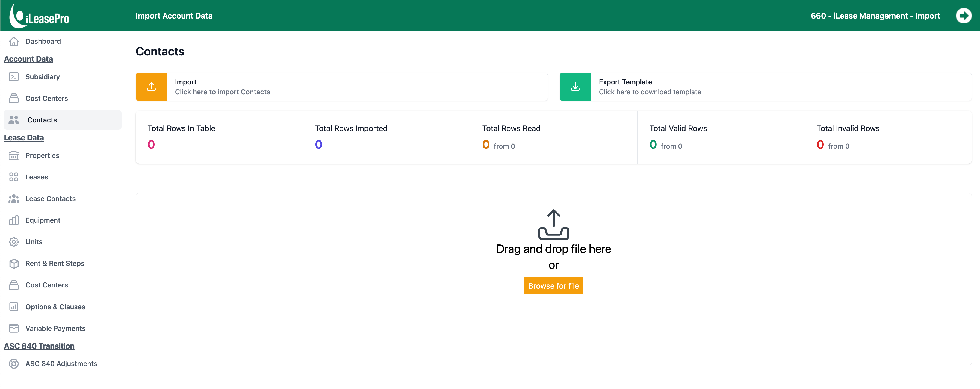The width and height of the screenshot is (980, 389).
Task: Click the Variable Payments card icon
Action: tap(14, 328)
